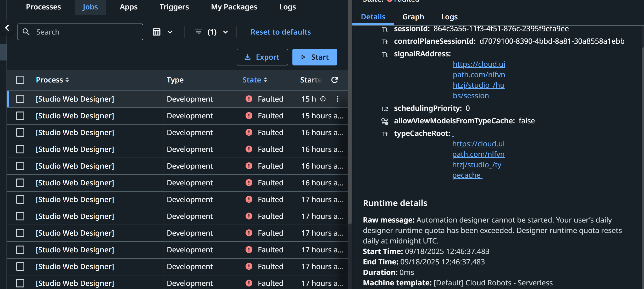The width and height of the screenshot is (644, 289).
Task: Click the info icon beside 15 h
Action: (323, 99)
